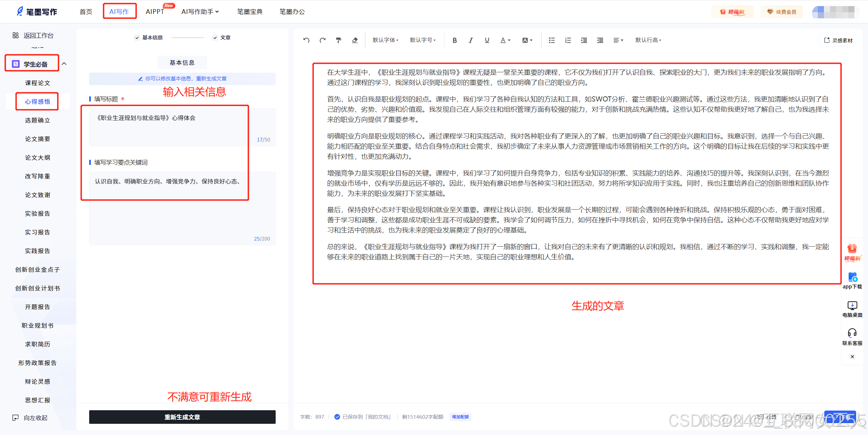868x435 pixels.
Task: Apply italic formatting
Action: coord(471,40)
